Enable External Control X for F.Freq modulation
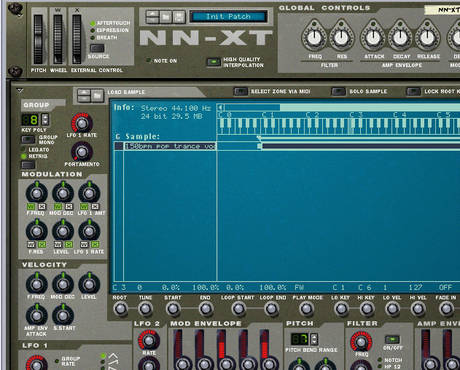Image resolution: width=460 pixels, height=370 pixels. point(42,206)
